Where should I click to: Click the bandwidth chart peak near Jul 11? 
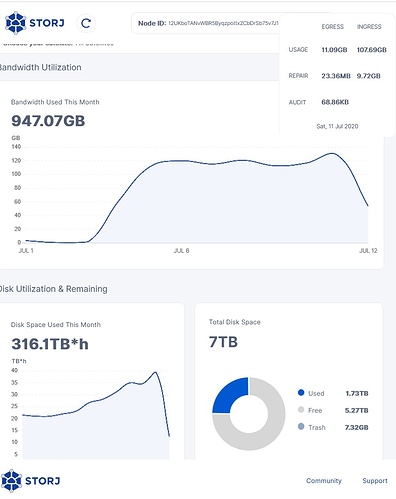pos(332,153)
